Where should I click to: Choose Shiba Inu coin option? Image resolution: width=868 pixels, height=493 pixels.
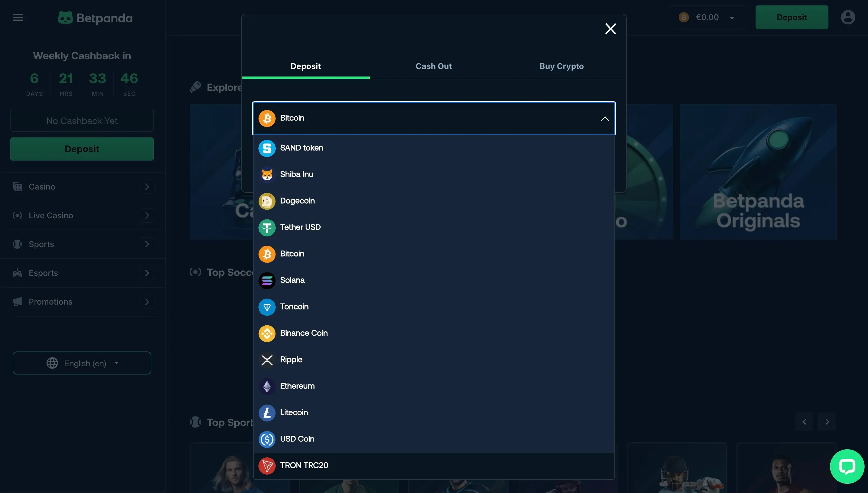click(296, 174)
